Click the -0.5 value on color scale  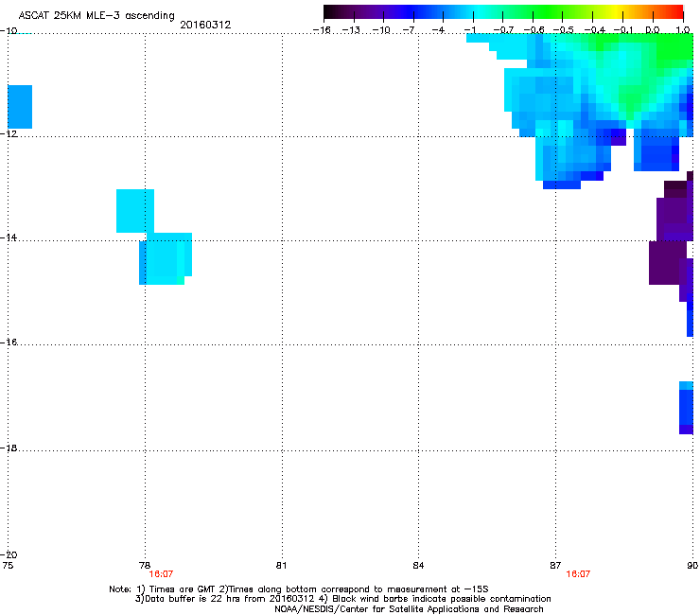point(564,30)
